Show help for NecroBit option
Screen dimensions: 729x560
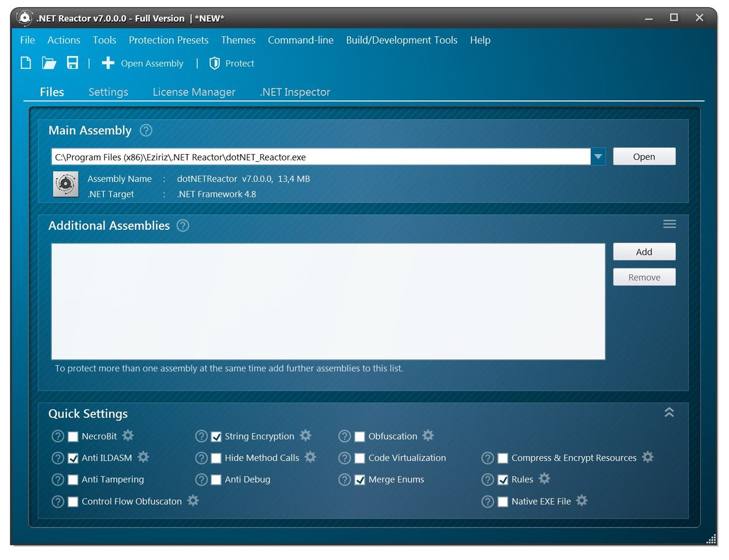point(58,436)
